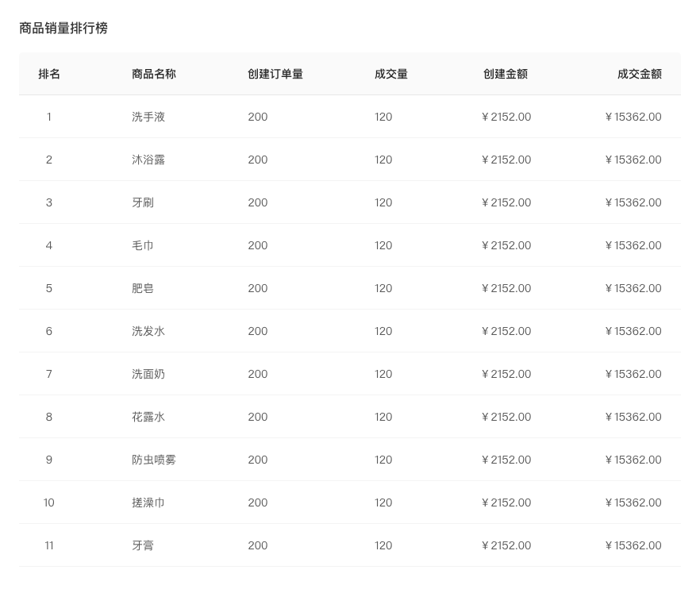Click the 创建金额 column header
Viewport: 700px width, 593px height.
[506, 74]
